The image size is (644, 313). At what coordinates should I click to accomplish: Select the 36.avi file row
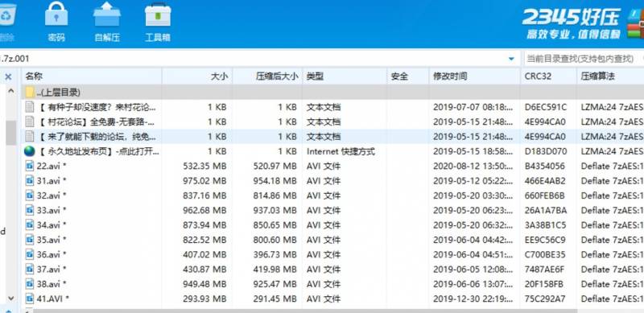pyautogui.click(x=332, y=255)
